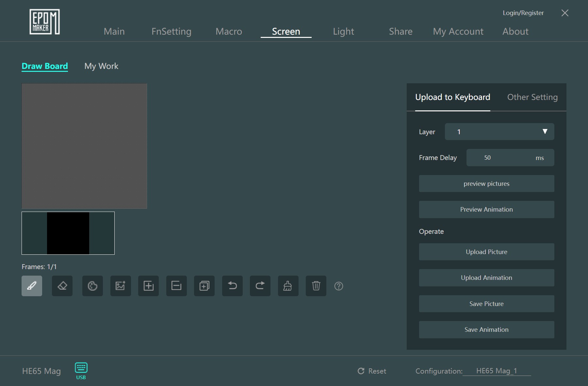This screenshot has height=386, width=588.
Task: Switch to the Share tab
Action: pyautogui.click(x=400, y=31)
